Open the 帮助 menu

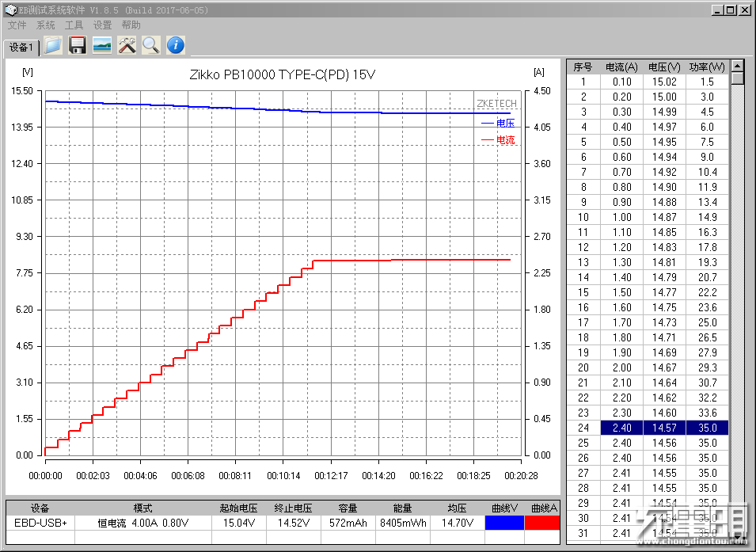[131, 25]
